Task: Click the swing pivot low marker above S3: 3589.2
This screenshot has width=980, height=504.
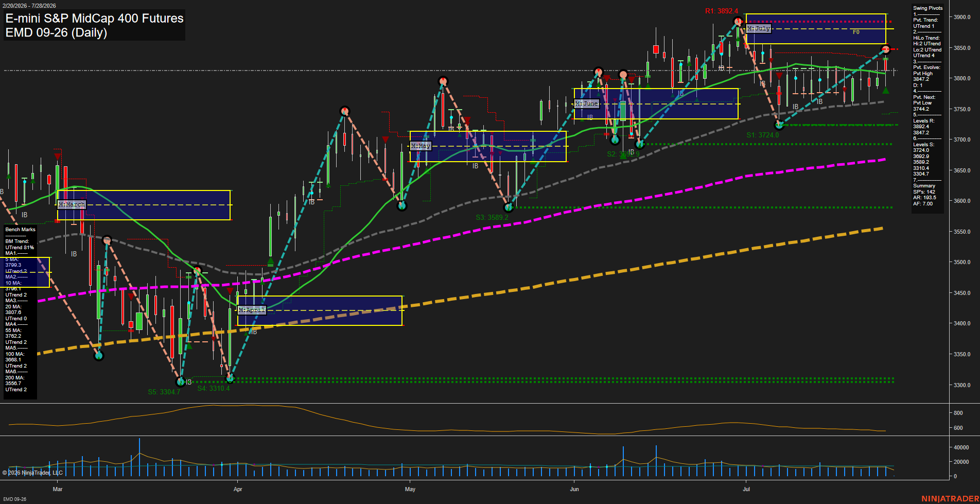Action: (x=509, y=207)
